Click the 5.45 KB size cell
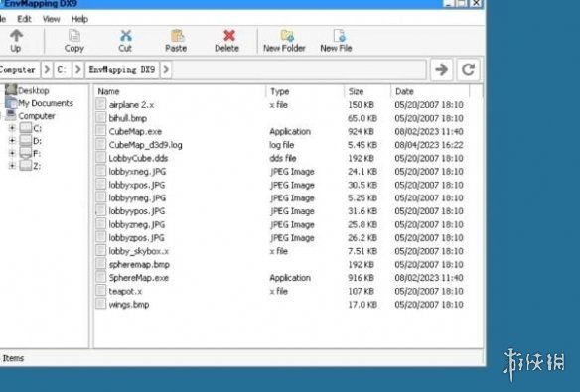 362,145
